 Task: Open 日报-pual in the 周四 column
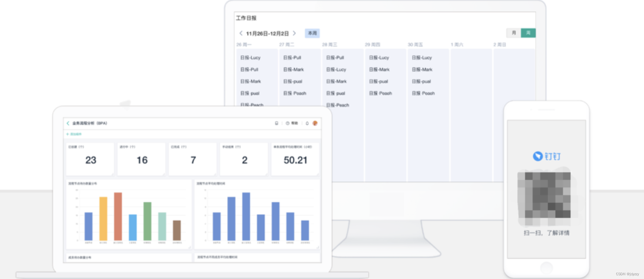[x=379, y=82]
